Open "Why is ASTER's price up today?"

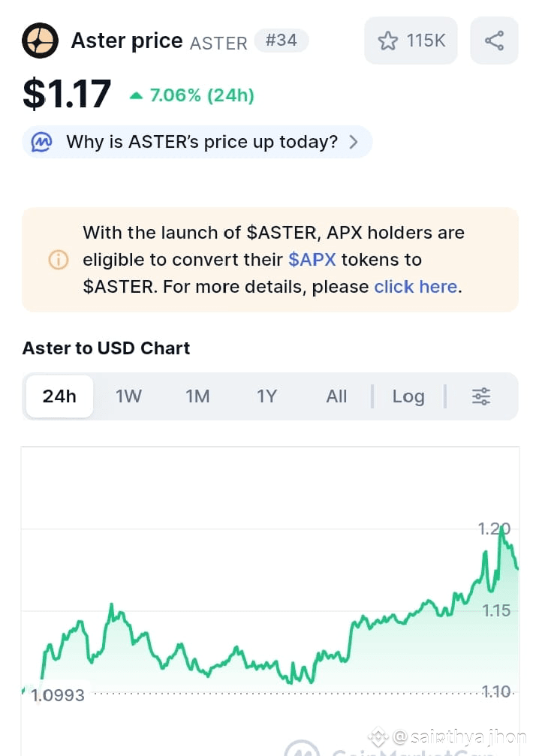point(202,142)
